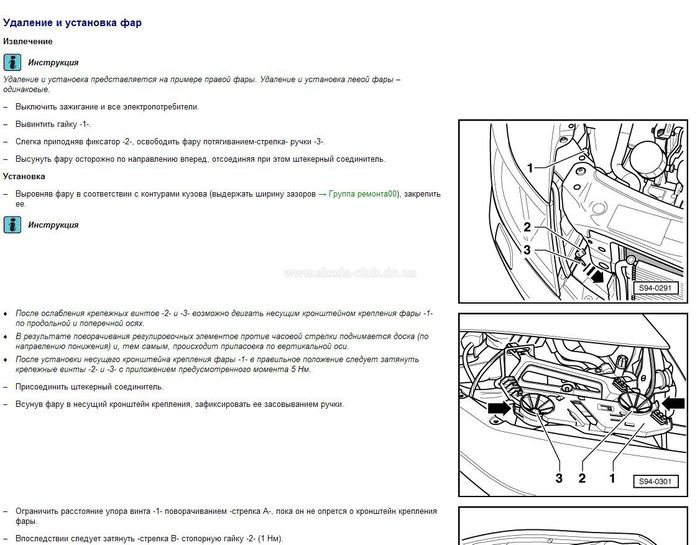This screenshot has height=545, width=700.
Task: Click the Установка subheading
Action: click(x=24, y=176)
